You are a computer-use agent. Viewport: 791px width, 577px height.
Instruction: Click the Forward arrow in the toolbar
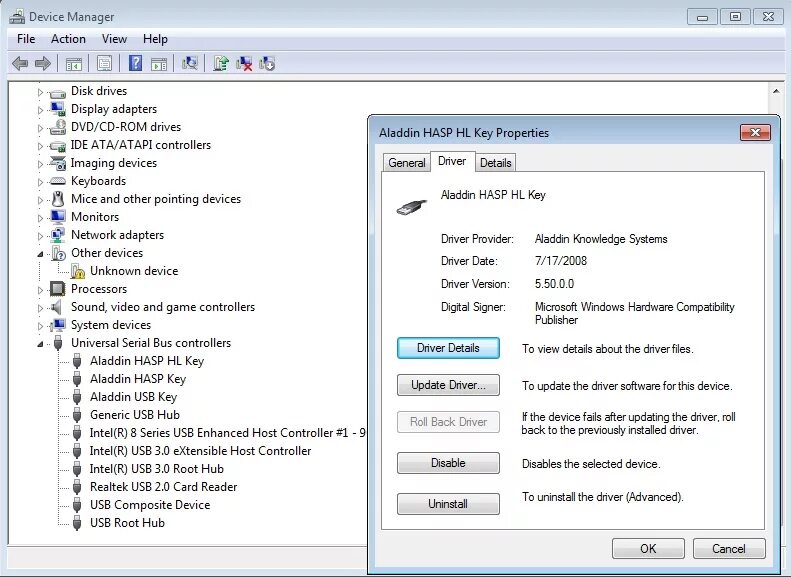[x=43, y=64]
